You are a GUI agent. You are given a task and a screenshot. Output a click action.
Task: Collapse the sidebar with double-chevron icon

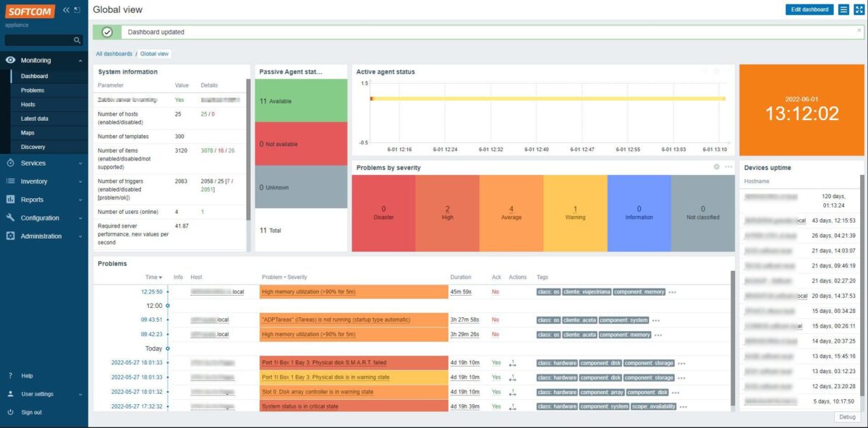coord(66,9)
